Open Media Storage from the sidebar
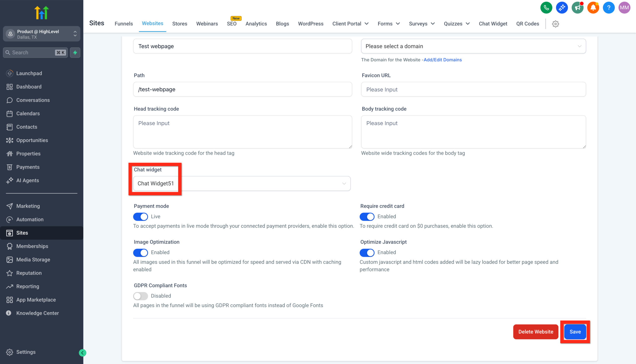636x364 pixels. tap(33, 259)
